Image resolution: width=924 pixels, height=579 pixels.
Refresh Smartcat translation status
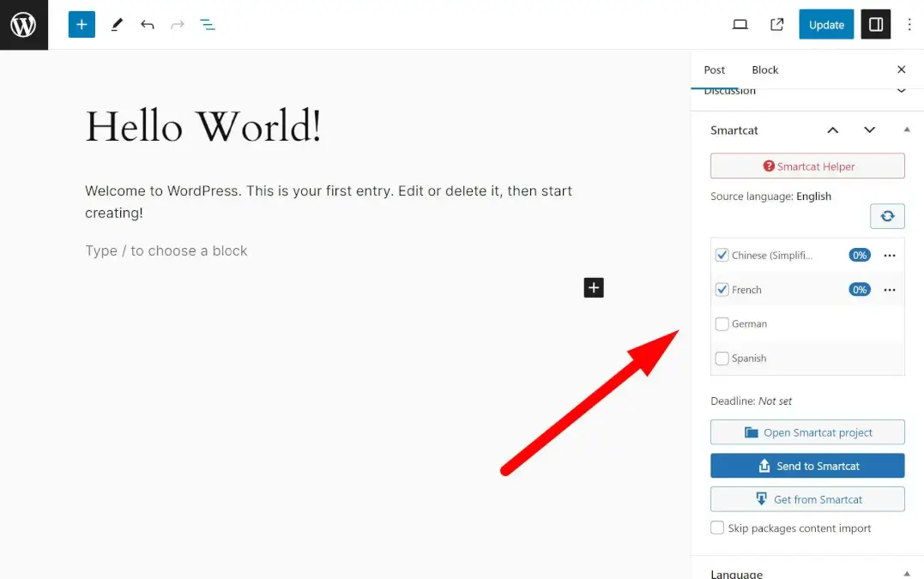tap(887, 216)
